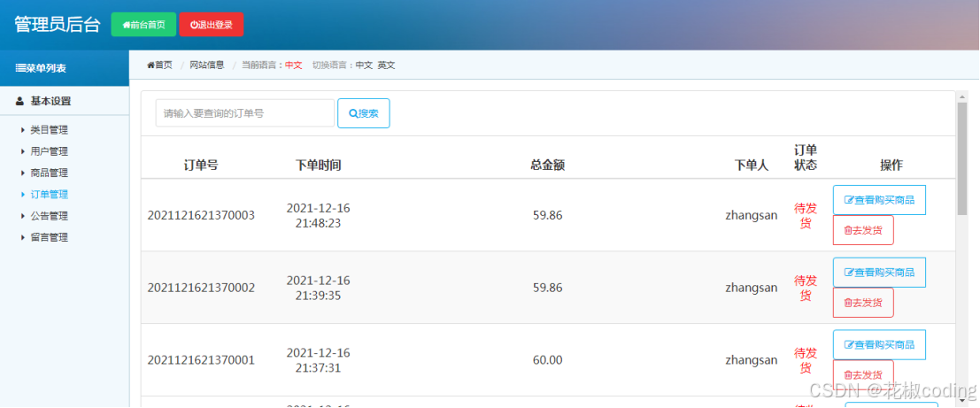Screen dimensions: 980x408
Task: Click time 2021-12-16 21:37:31 cell
Action: 318,360
